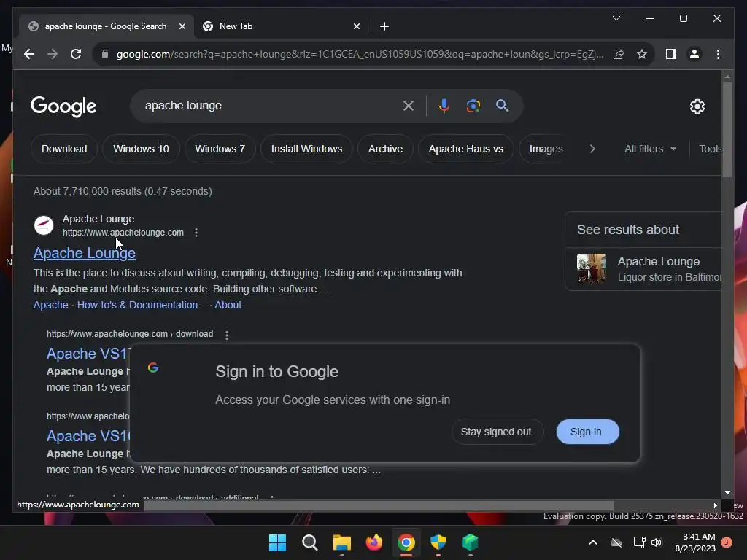The width and height of the screenshot is (747, 560).
Task: Click the Apache Lounge site favicon
Action: [x=44, y=225]
